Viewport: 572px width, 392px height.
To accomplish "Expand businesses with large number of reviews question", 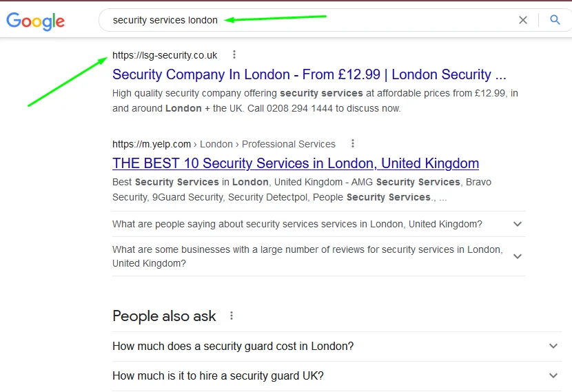I will [318, 256].
